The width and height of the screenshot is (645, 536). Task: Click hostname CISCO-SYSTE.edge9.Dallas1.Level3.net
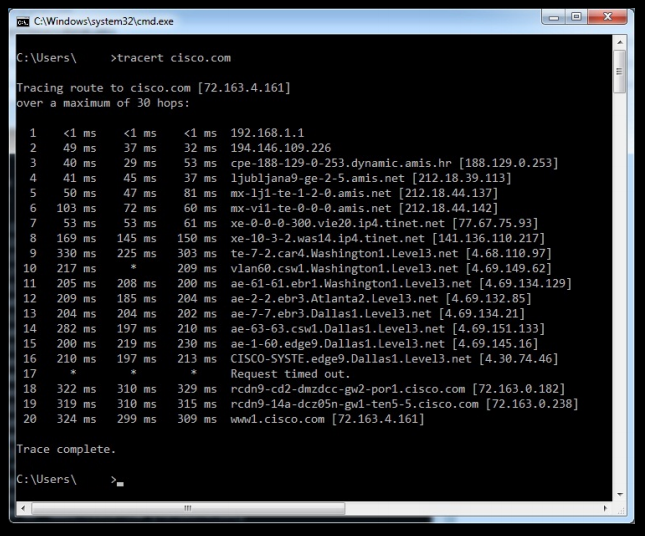pyautogui.click(x=351, y=359)
